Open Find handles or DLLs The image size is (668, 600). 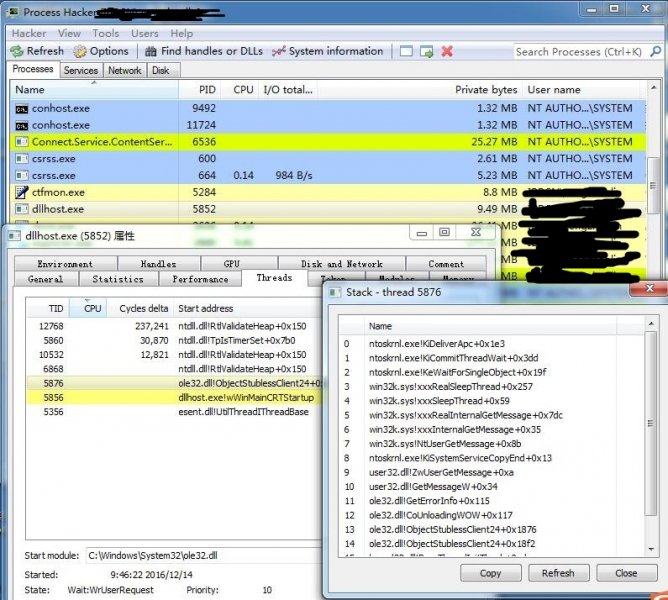tap(204, 51)
